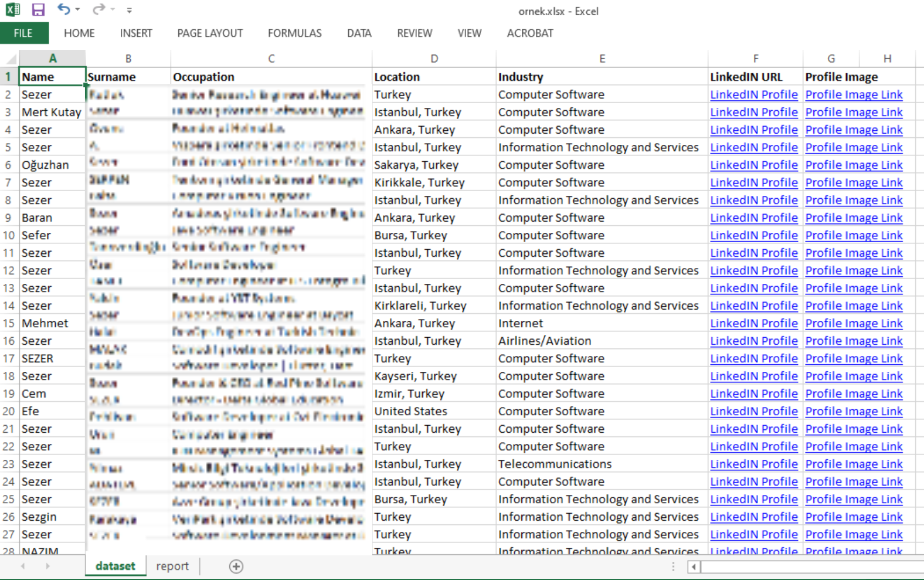Click the Redo arrow icon
Screen dimensions: 924x580
point(98,9)
